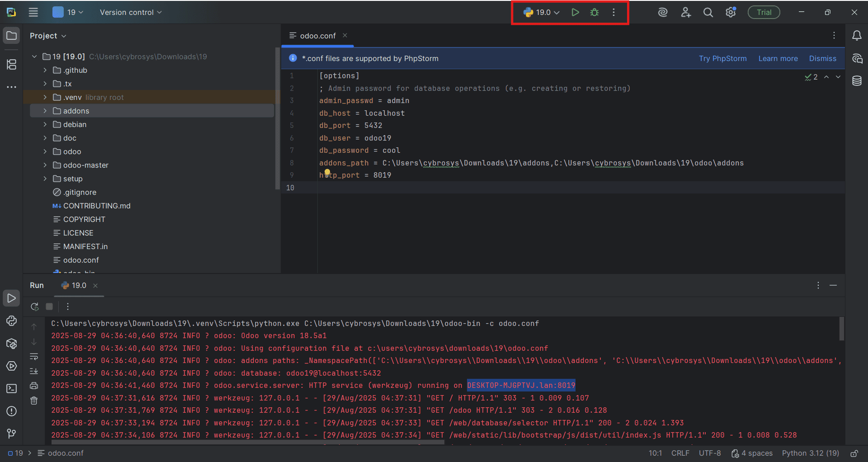The height and width of the screenshot is (462, 868).
Task: Open the Run tool window icon in sidebar
Action: click(11, 298)
